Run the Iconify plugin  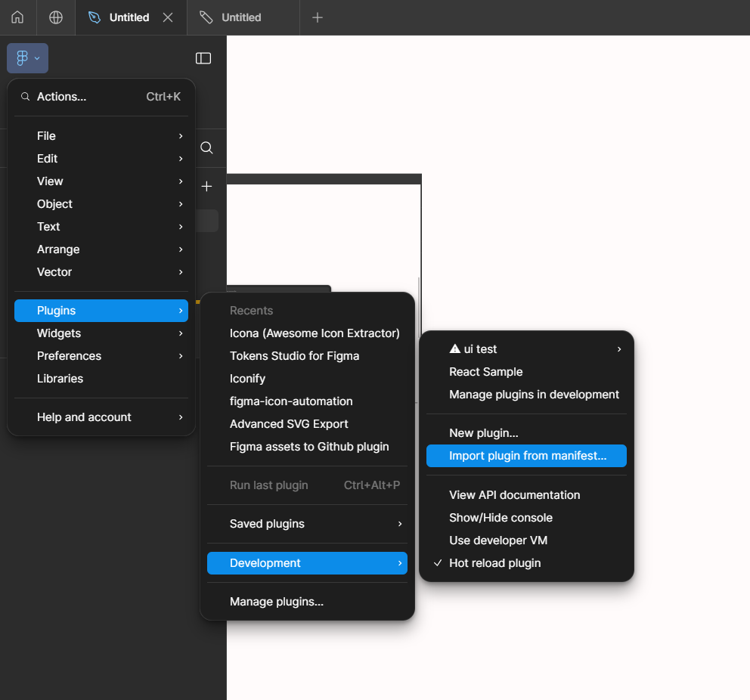point(307,379)
